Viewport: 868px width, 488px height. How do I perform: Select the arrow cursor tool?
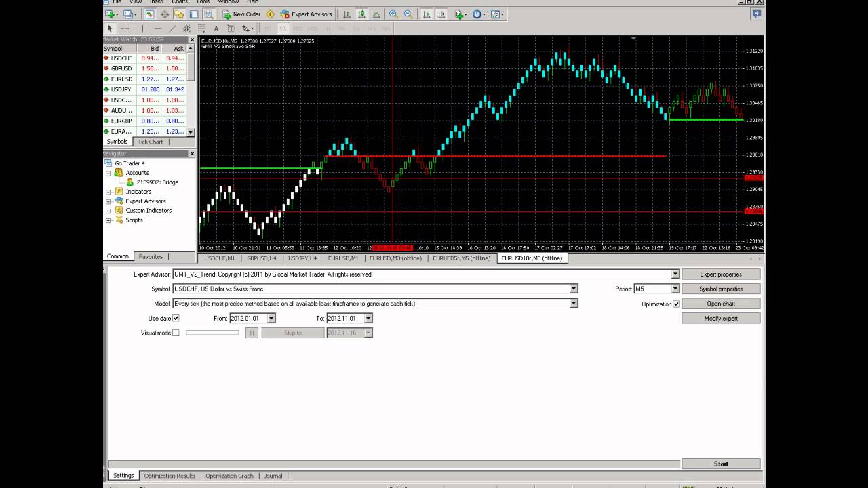click(110, 28)
